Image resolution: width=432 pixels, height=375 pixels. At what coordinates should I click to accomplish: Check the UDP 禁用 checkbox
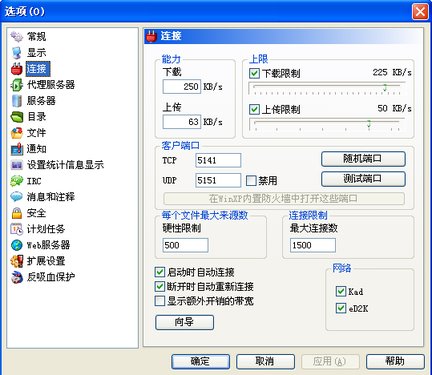click(x=251, y=181)
